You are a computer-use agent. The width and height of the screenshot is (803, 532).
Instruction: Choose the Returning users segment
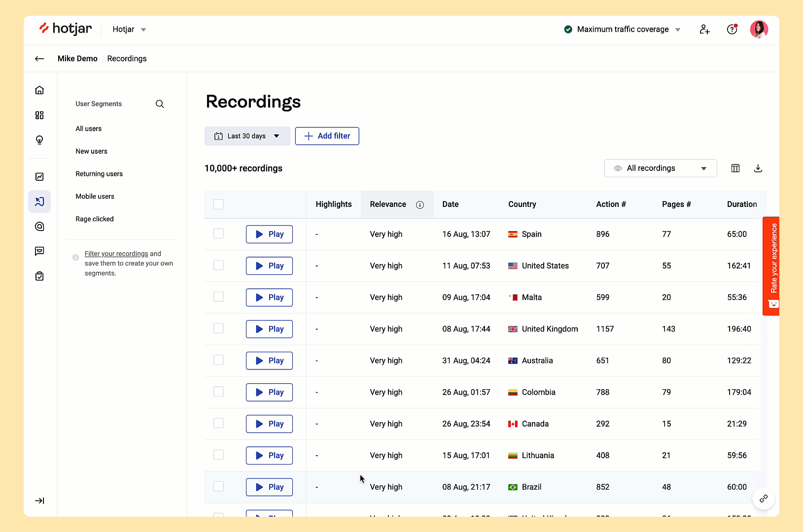tap(99, 174)
